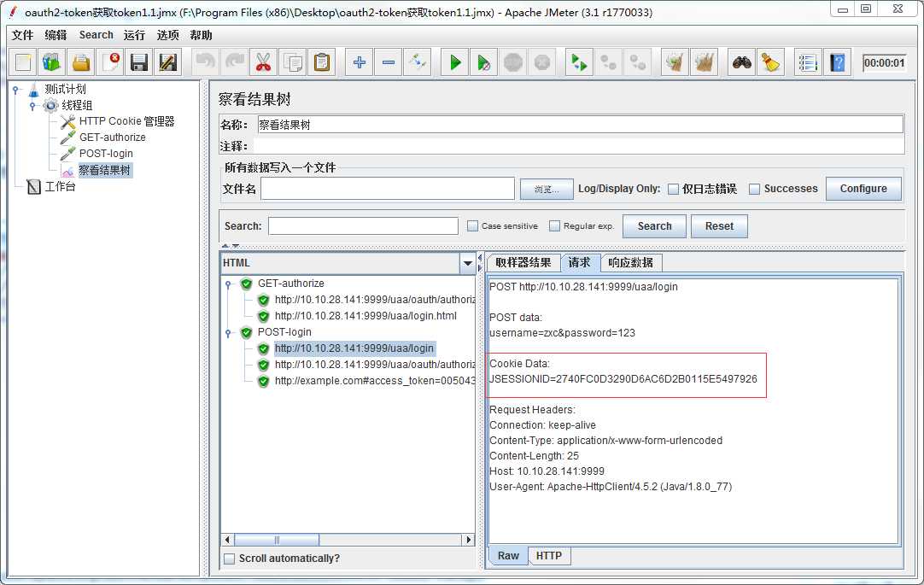Switch to the HTTP bottom tab

point(548,556)
